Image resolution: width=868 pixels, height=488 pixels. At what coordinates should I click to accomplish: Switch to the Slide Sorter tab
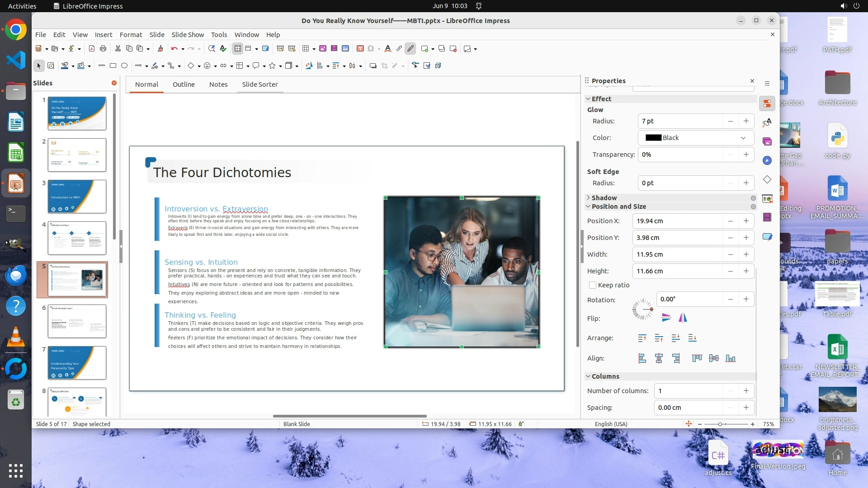coord(259,84)
